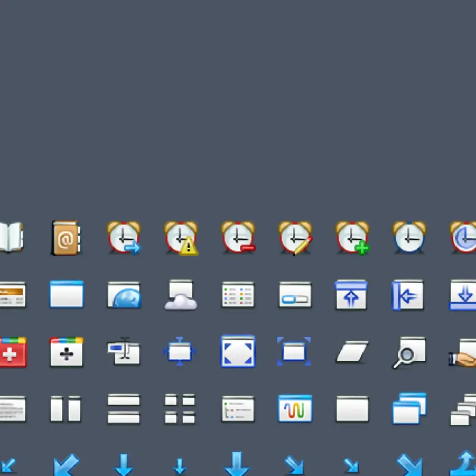Open the alarm clock with yellow warning sign
The width and height of the screenshot is (476, 476).
tap(181, 238)
